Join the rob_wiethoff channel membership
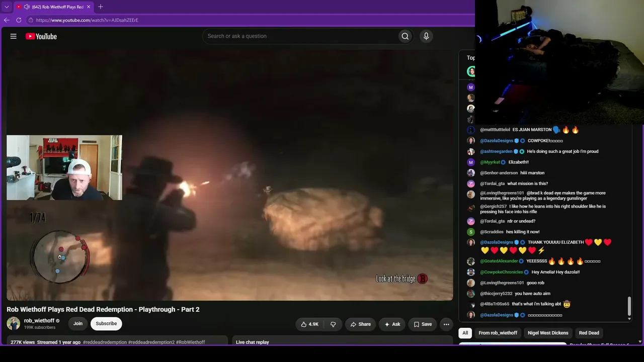The height and width of the screenshot is (362, 644). [x=78, y=324]
